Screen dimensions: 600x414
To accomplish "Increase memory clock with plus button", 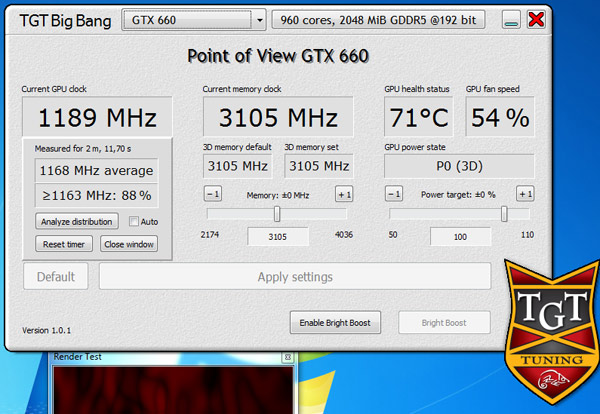I will 344,194.
